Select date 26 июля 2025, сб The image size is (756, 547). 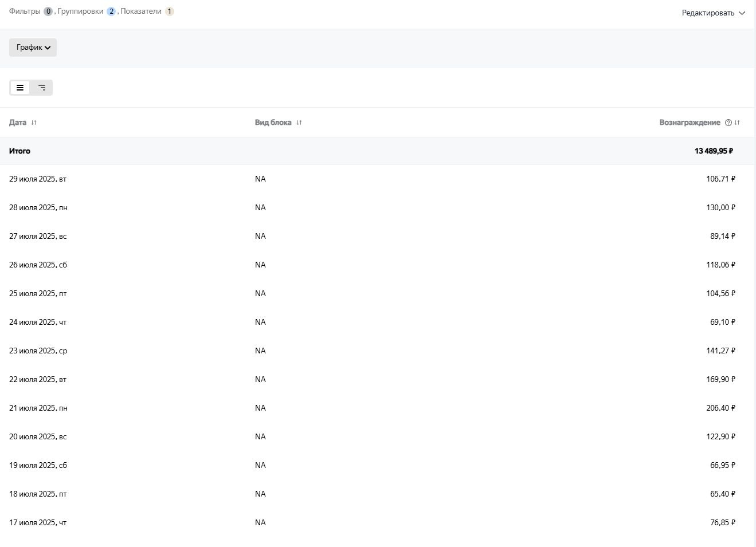pos(38,265)
